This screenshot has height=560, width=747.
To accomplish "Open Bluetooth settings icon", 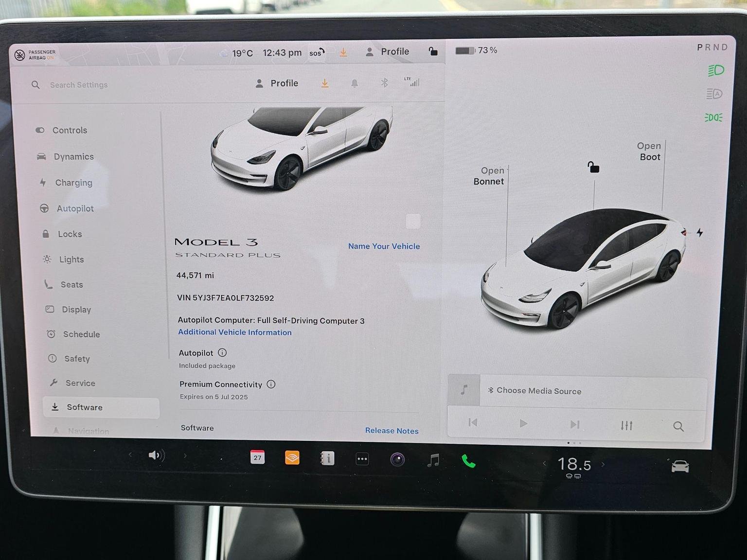I will click(x=384, y=83).
